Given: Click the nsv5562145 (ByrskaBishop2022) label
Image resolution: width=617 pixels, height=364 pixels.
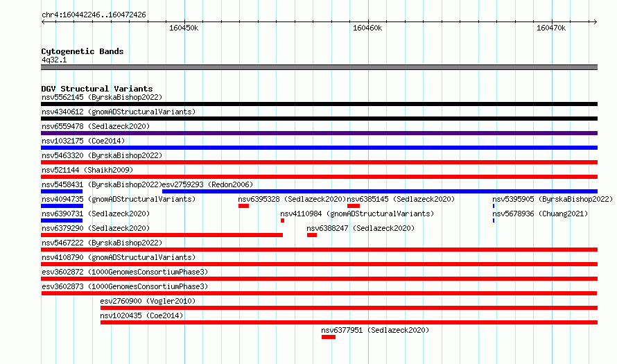Looking at the screenshot, I should (102, 97).
